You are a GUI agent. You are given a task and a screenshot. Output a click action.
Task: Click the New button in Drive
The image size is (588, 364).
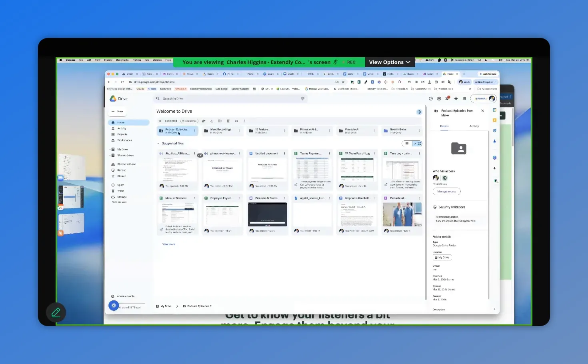point(117,111)
